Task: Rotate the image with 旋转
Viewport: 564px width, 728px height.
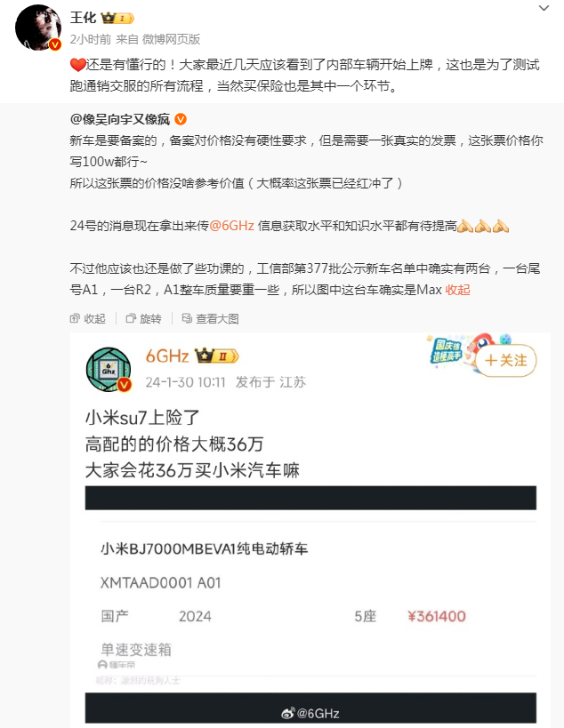Action: click(143, 318)
